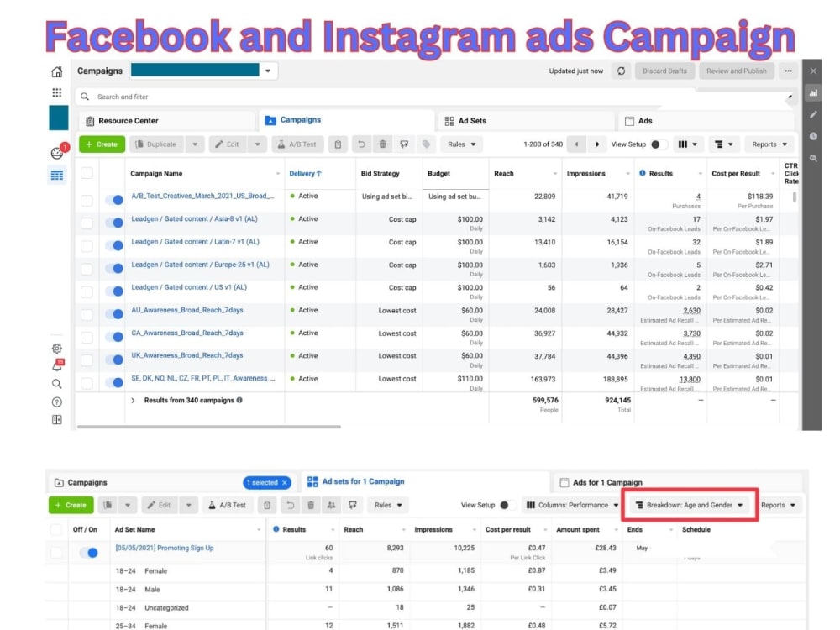Open the Help icon in the left sidebar
840x630 pixels.
(x=56, y=401)
